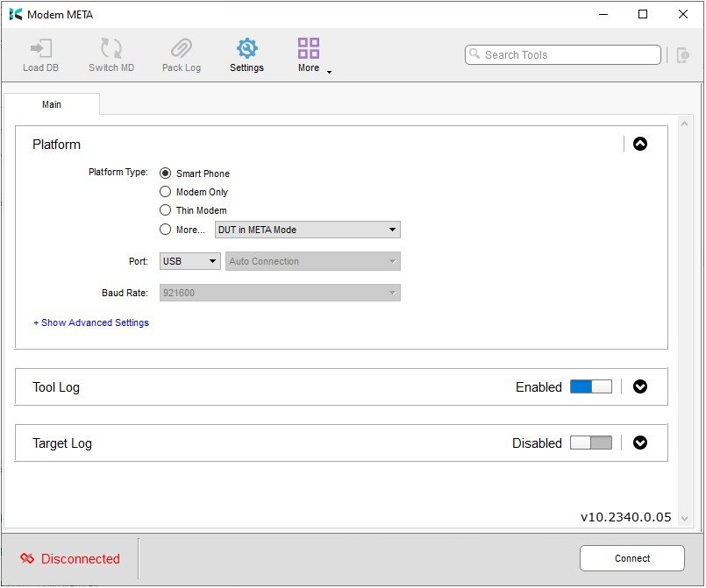Click the scrollbar up arrow

point(684,124)
